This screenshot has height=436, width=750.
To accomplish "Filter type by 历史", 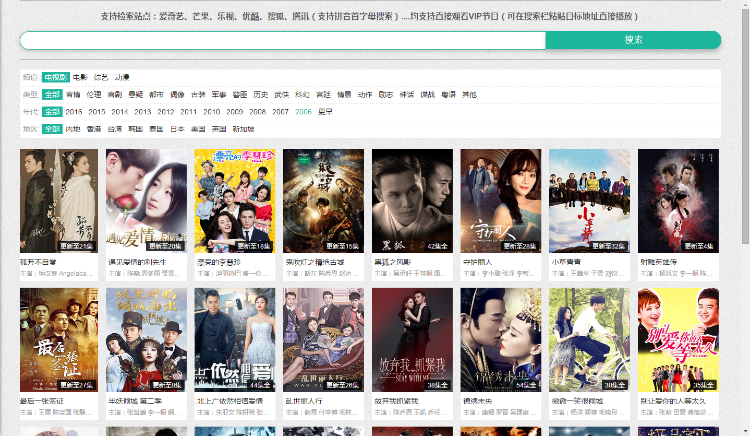I will [x=261, y=95].
